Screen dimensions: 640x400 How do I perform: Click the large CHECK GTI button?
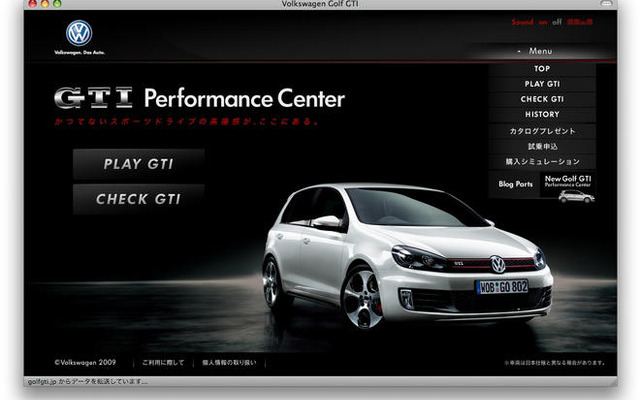[x=139, y=199]
